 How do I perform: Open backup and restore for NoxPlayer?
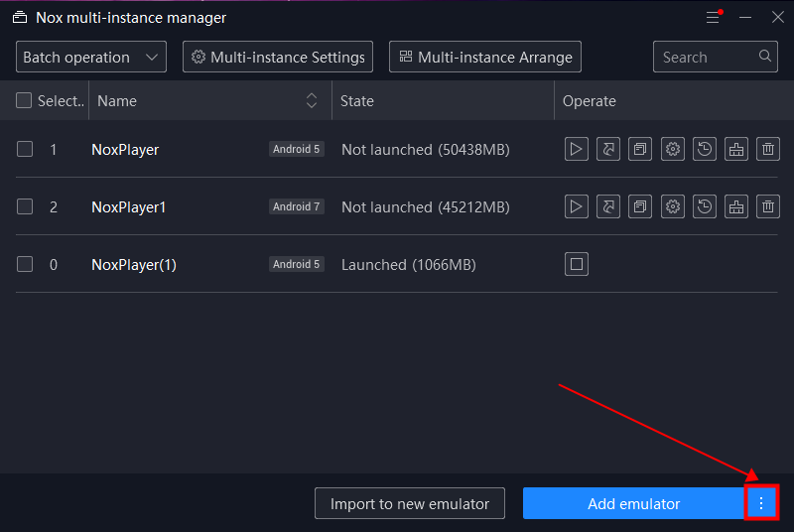point(705,150)
